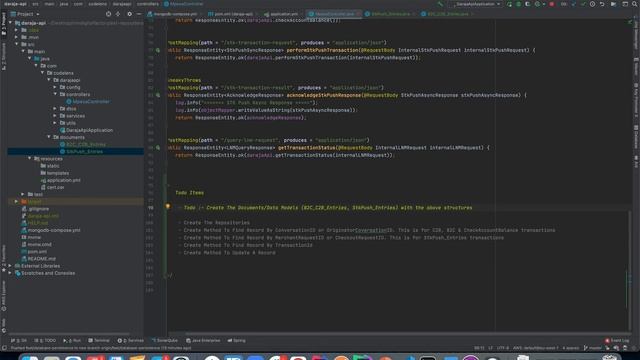Collapse the main folder in project tree

[x=23, y=51]
